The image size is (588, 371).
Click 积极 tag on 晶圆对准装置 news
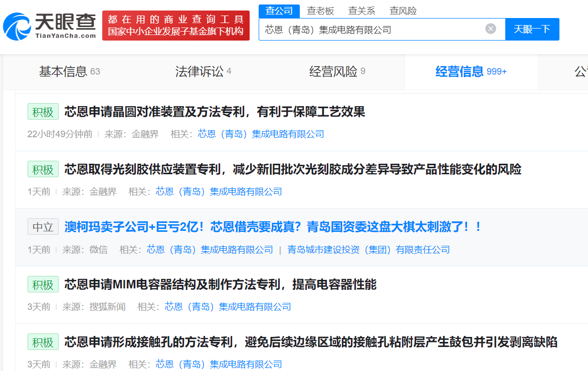click(x=43, y=112)
